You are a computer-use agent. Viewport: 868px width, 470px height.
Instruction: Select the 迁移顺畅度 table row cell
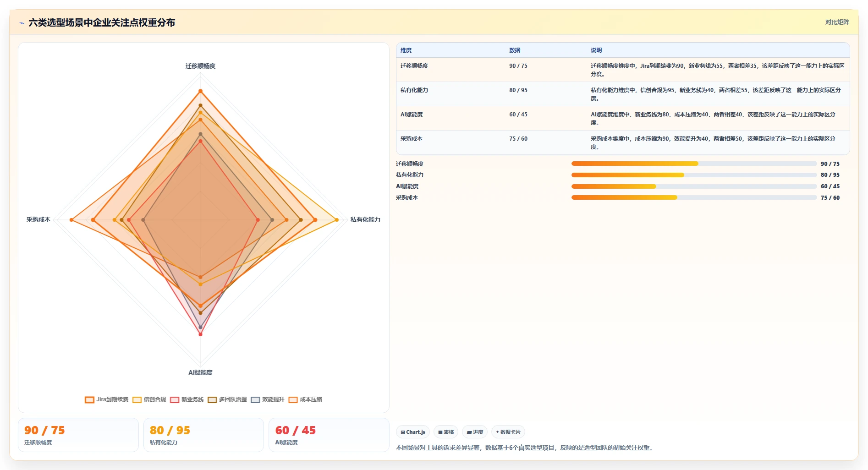tap(414, 66)
